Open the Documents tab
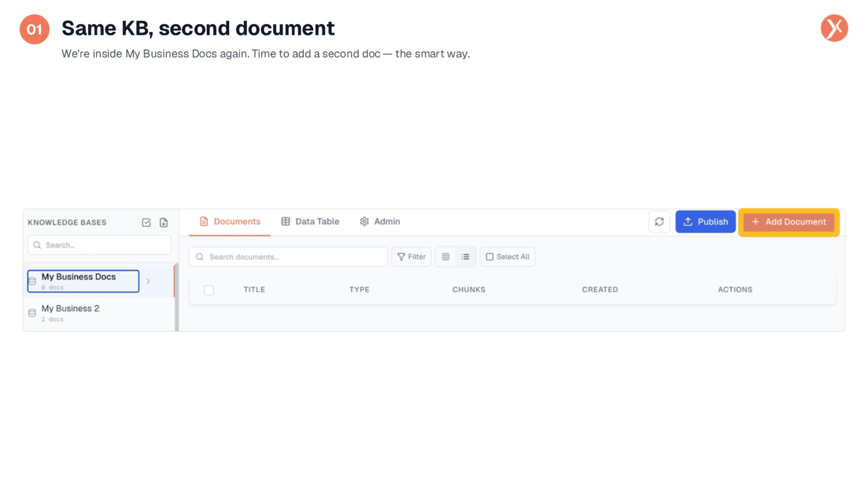Image resolution: width=868 pixels, height=488 pixels. click(230, 222)
